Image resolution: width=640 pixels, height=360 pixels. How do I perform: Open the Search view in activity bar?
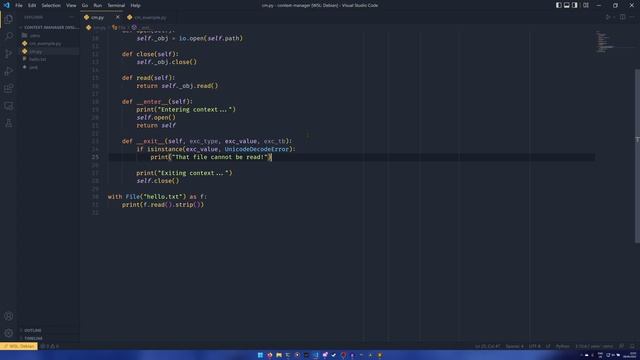9,36
